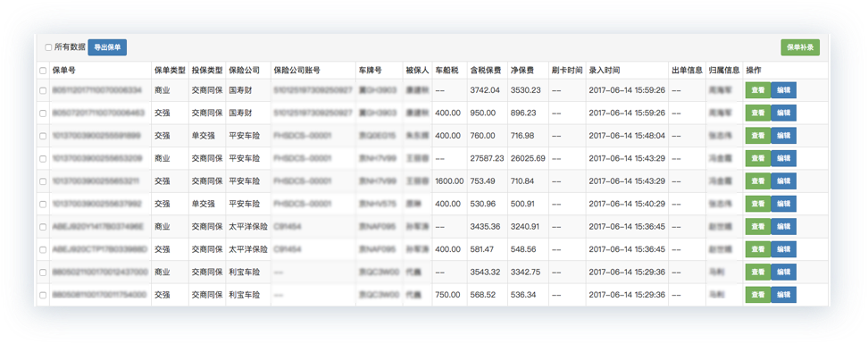
Task: View the row with net premium 500.91
Action: (x=758, y=204)
